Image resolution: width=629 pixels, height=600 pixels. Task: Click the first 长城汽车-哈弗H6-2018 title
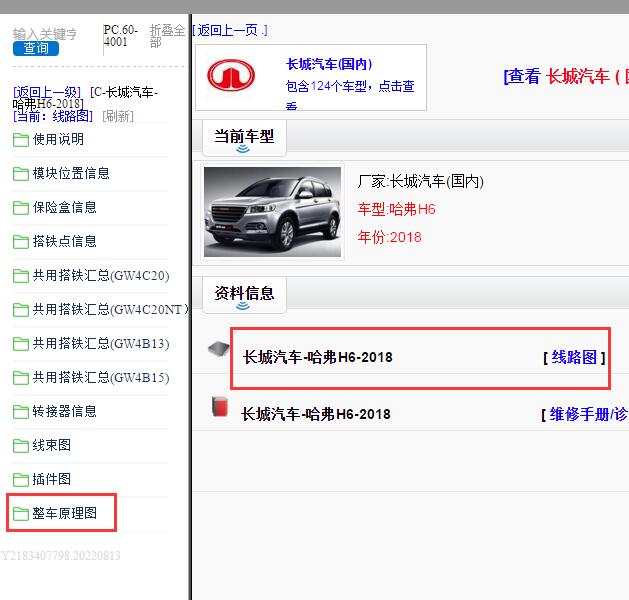tap(317, 357)
